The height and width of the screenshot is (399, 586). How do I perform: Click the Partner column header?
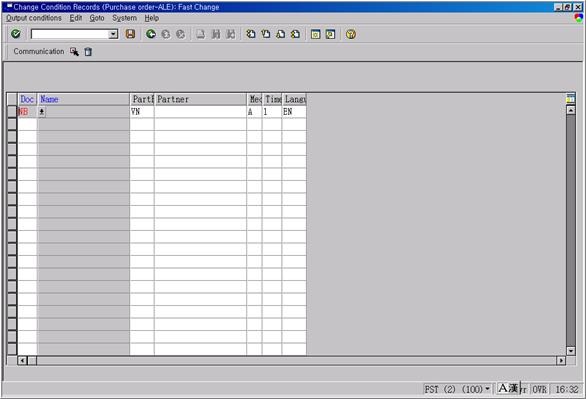[200, 99]
